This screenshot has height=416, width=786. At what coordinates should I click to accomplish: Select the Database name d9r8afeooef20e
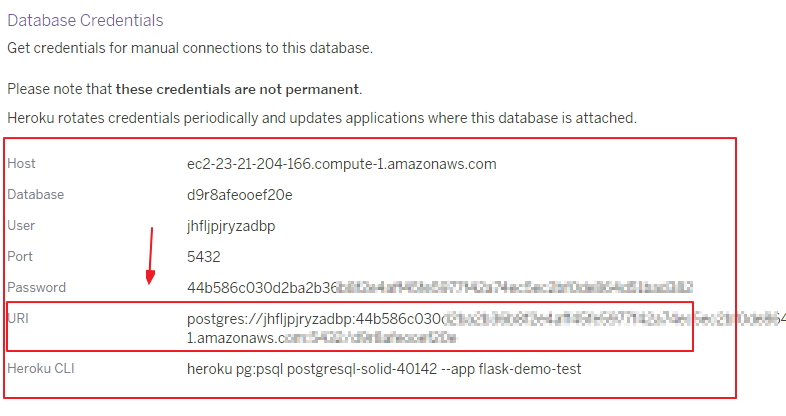coord(240,195)
